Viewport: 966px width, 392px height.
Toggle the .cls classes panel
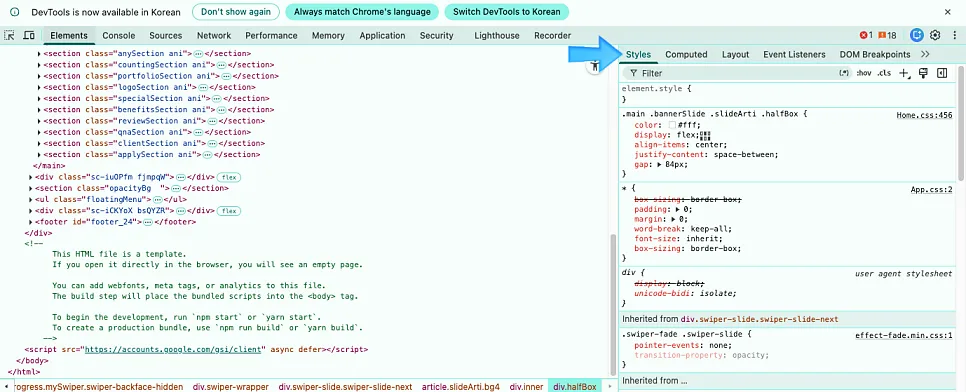[x=884, y=73]
